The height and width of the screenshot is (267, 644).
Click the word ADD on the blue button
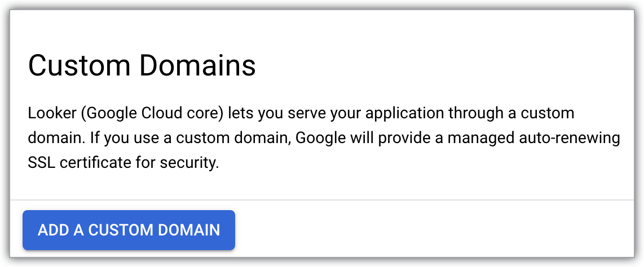(x=52, y=230)
